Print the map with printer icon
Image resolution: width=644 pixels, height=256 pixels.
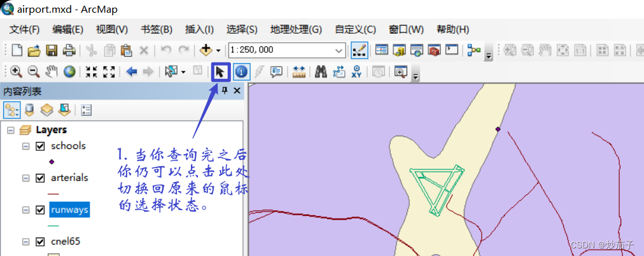click(x=69, y=50)
